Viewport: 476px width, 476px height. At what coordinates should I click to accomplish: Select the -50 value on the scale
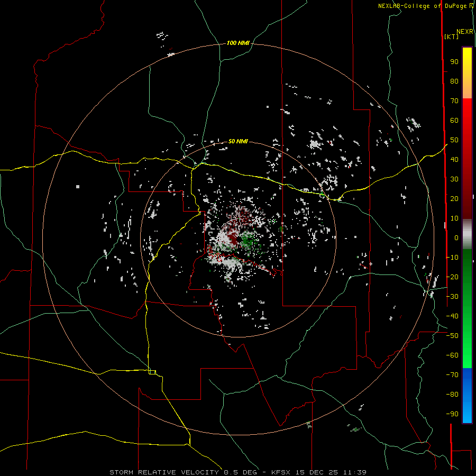452,336
